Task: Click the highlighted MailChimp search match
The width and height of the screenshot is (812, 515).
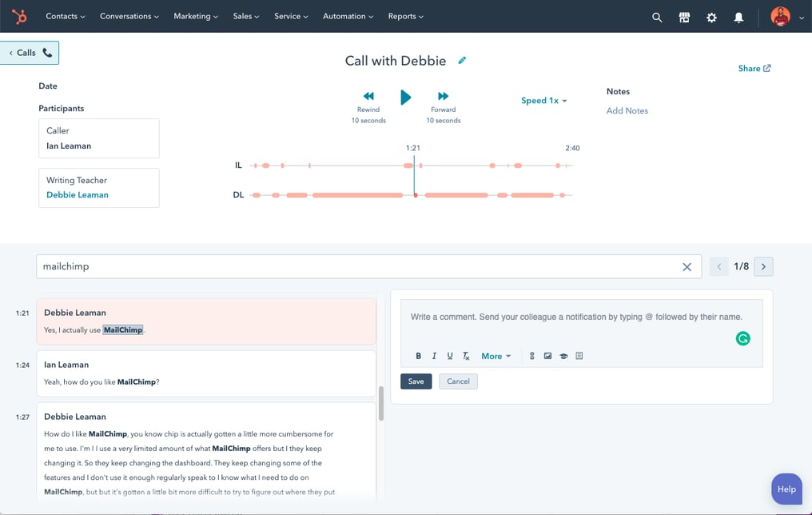Action: (x=123, y=330)
